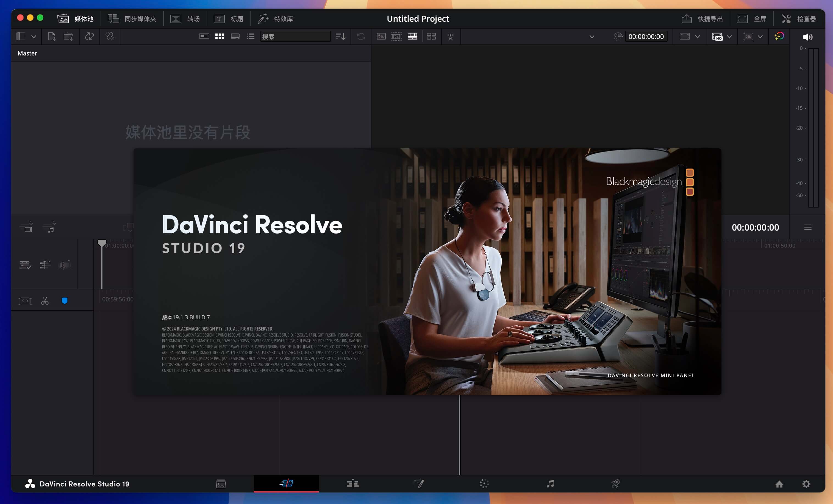Click the add audio track icon
Screen dimensions: 833x504
click(49, 227)
